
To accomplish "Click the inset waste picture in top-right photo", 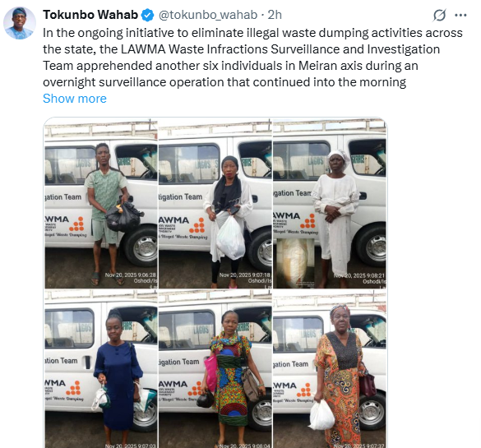I will click(295, 263).
